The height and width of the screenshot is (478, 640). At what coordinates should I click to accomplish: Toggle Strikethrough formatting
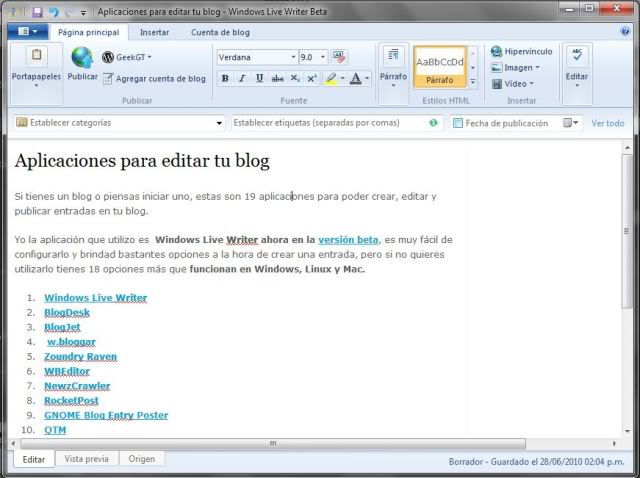pyautogui.click(x=278, y=78)
